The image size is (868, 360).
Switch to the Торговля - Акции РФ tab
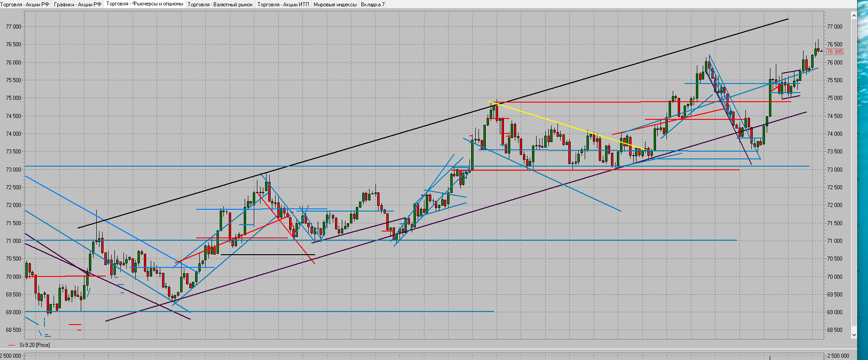click(x=25, y=5)
